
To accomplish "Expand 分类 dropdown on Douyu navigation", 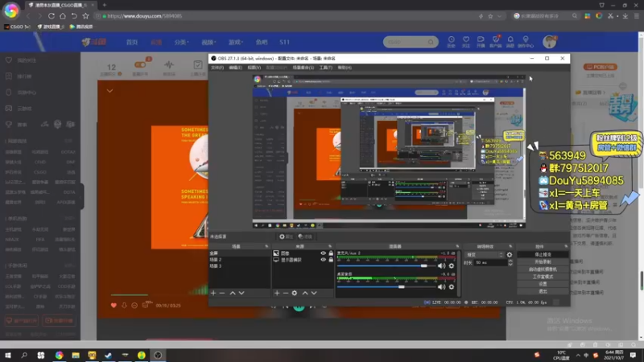I will (181, 43).
